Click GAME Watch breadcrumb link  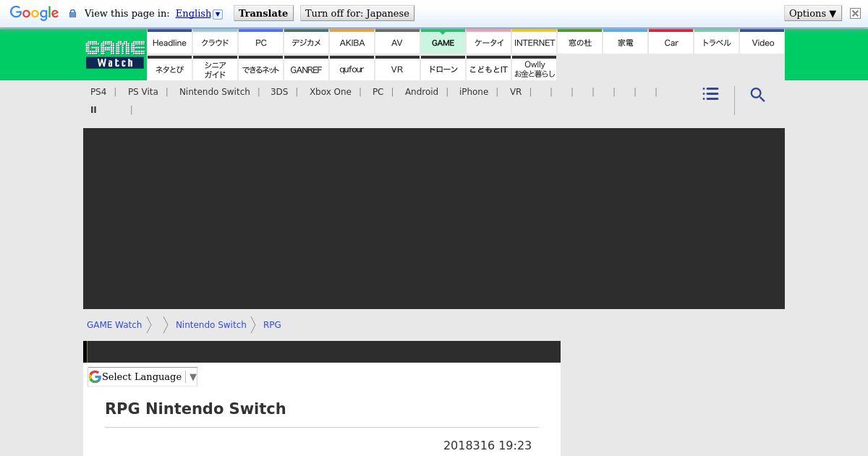coord(114,325)
